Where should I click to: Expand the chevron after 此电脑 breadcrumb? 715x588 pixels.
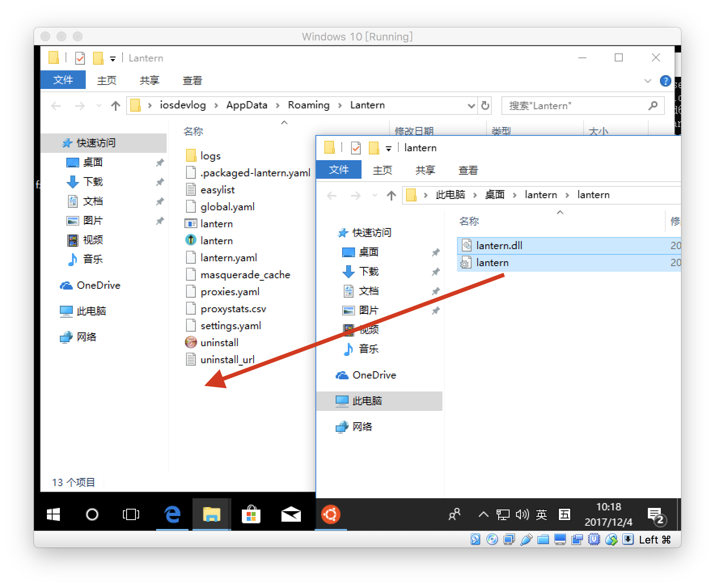coord(475,195)
